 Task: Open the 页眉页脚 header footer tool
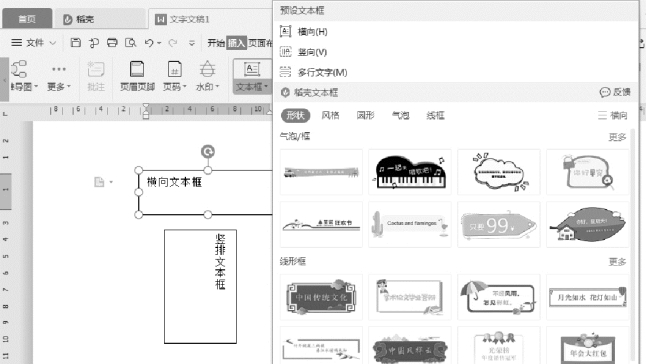pyautogui.click(x=137, y=76)
